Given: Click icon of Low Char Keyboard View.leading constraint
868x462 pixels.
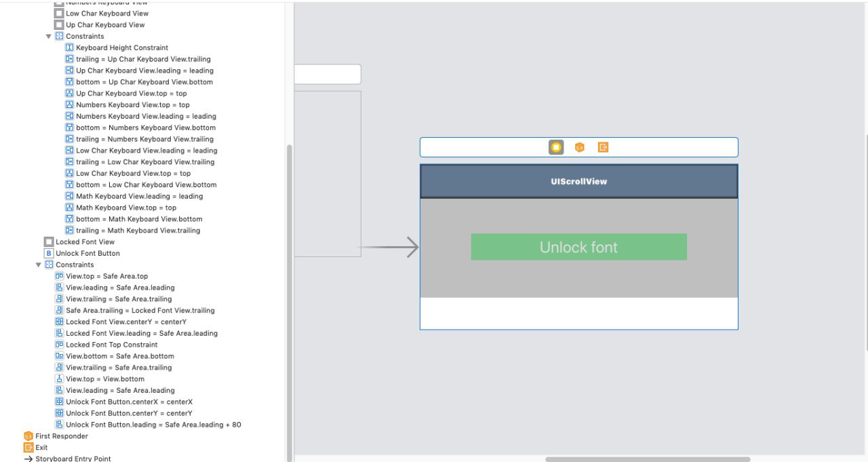Looking at the screenshot, I should (70, 151).
